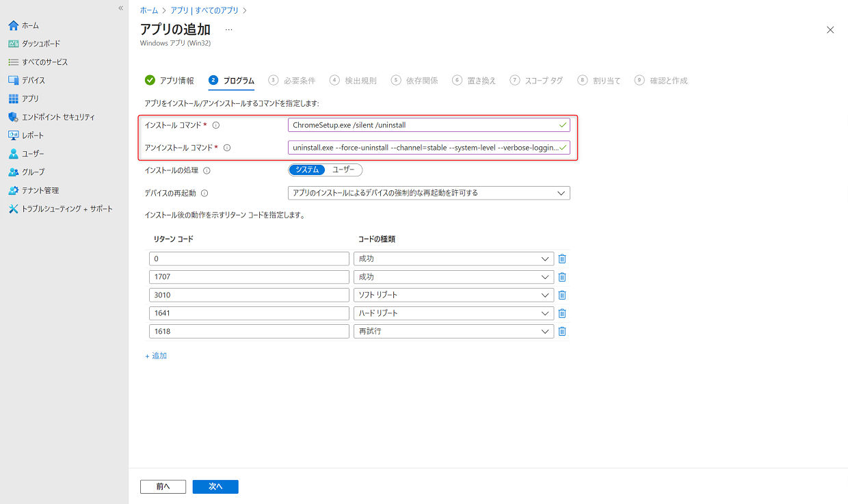Show info tooltip for インストール コマンド

(216, 126)
